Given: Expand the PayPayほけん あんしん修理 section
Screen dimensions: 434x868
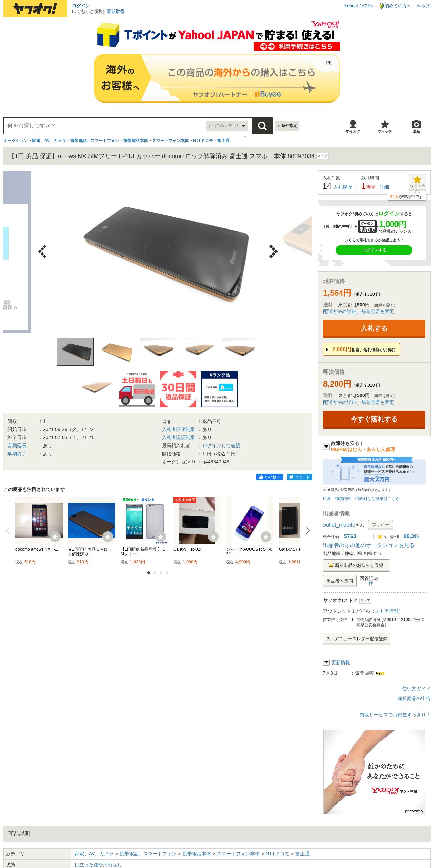Looking at the screenshot, I should [x=326, y=447].
